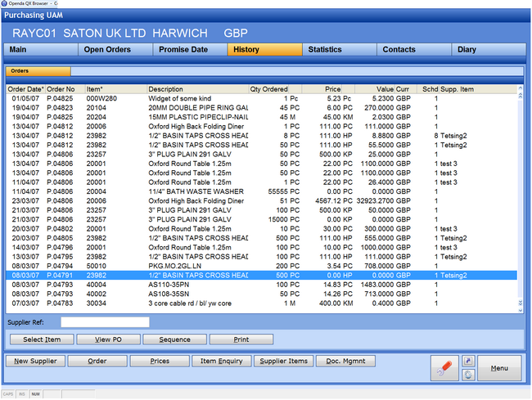Click the Order No column header
Image resolution: width=532 pixels, height=400 pixels.
65,89
